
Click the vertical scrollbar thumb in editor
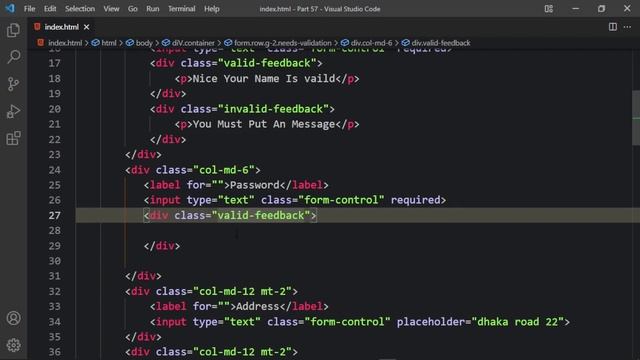(x=636, y=118)
